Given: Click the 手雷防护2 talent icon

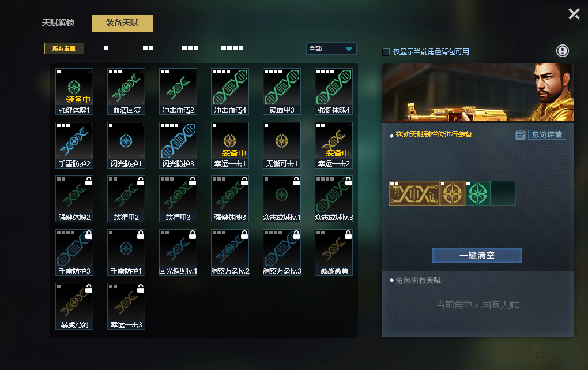Looking at the screenshot, I should (74, 145).
